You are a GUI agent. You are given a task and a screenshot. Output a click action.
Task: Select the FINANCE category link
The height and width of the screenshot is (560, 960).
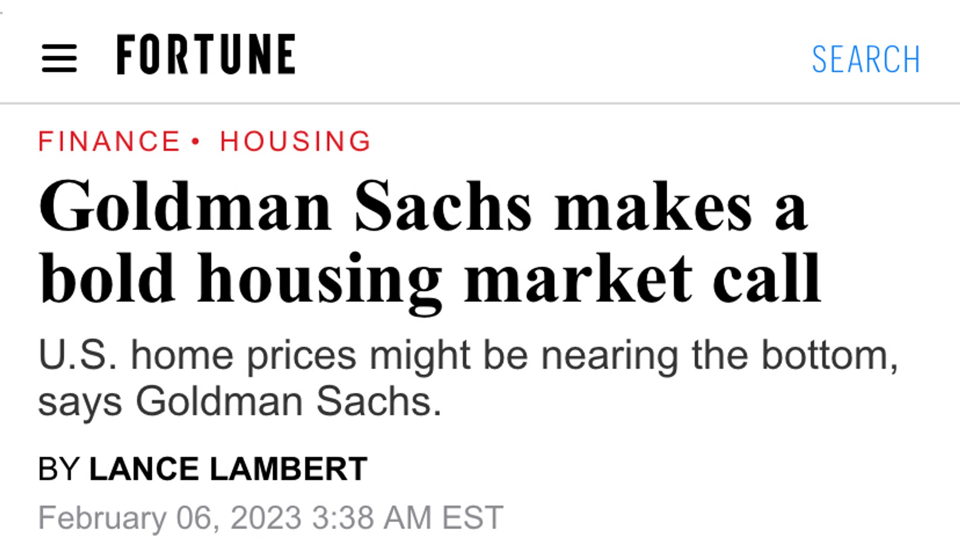click(109, 141)
